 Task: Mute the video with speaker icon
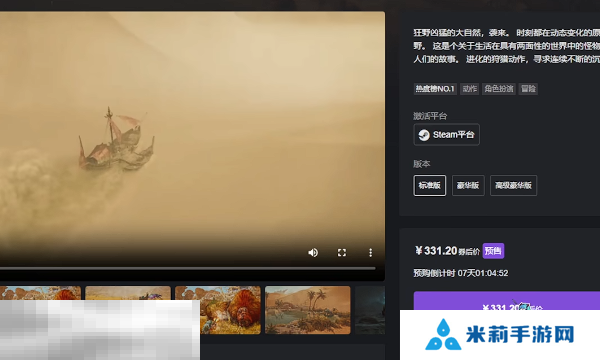(313, 252)
